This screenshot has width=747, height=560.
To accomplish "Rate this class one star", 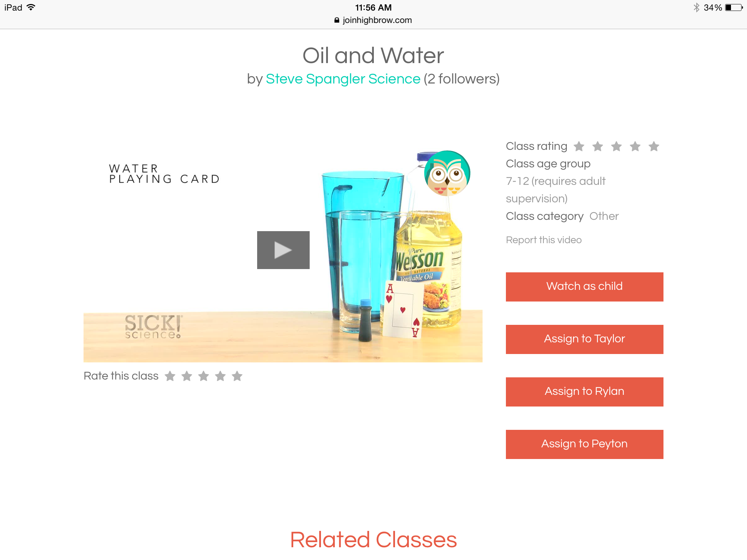I will click(x=170, y=376).
